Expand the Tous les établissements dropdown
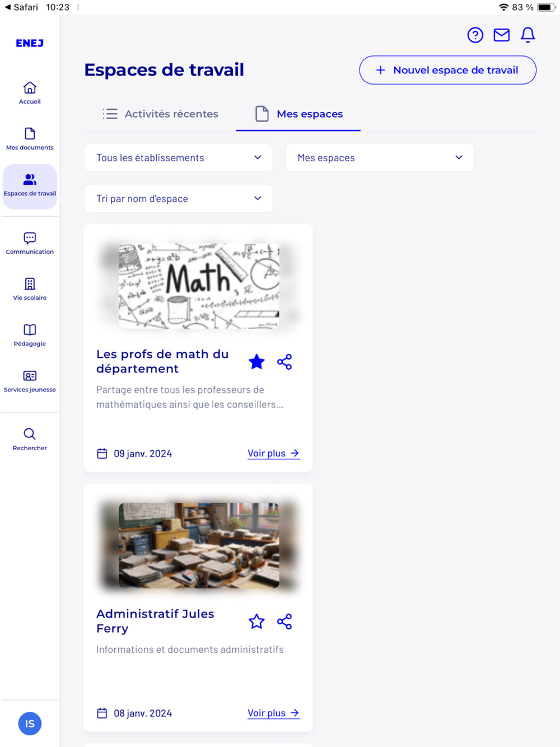Image resolution: width=560 pixels, height=747 pixels. click(179, 158)
